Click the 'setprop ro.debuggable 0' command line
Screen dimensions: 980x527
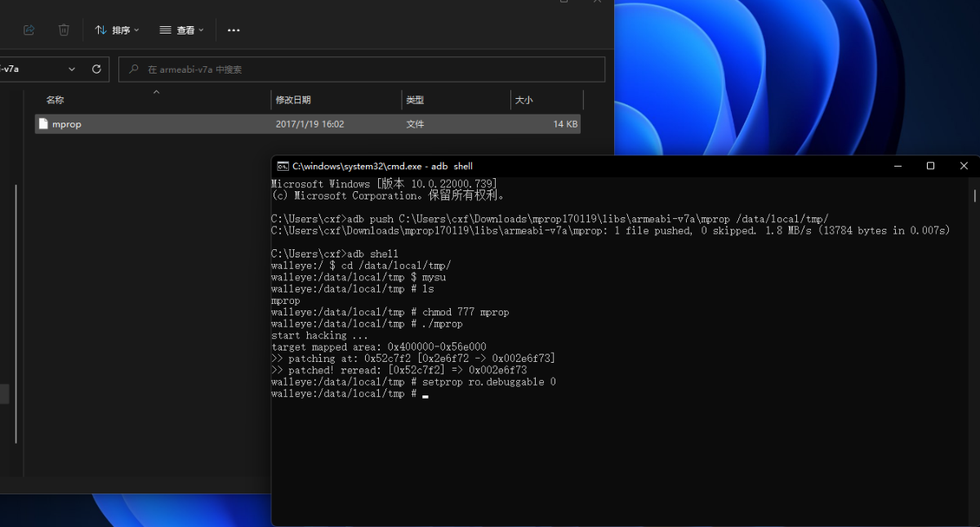(x=413, y=382)
